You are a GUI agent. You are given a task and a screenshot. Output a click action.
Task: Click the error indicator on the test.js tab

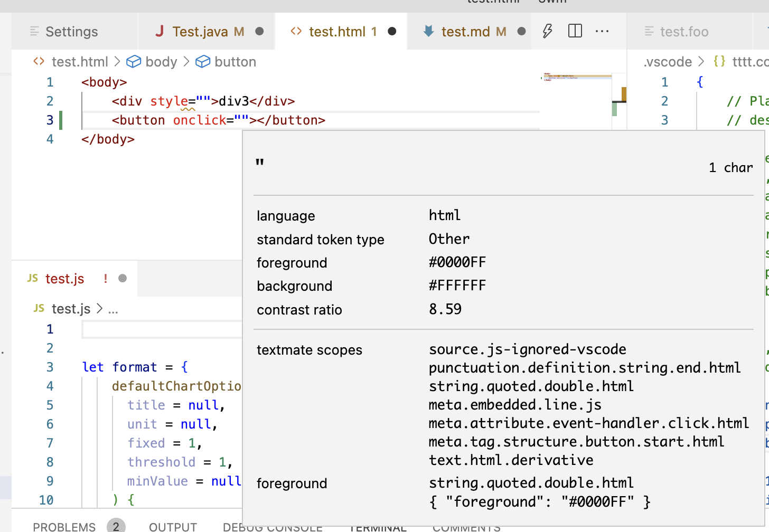104,279
